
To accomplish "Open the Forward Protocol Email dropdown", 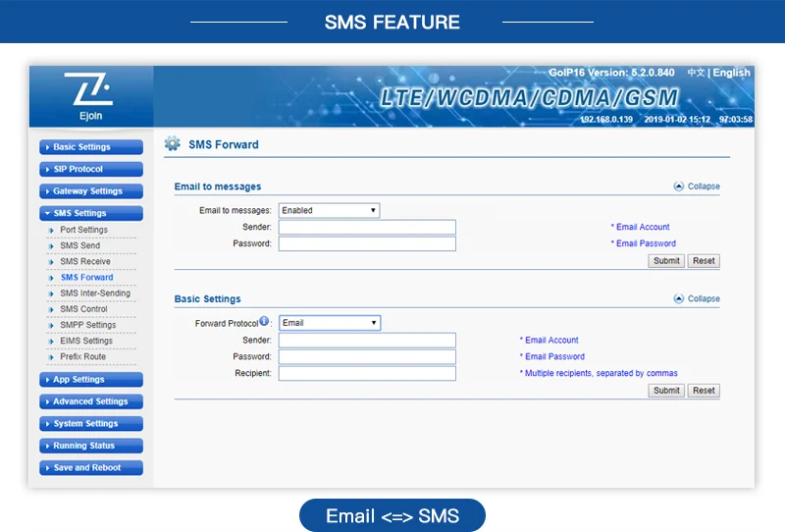I will (x=329, y=323).
